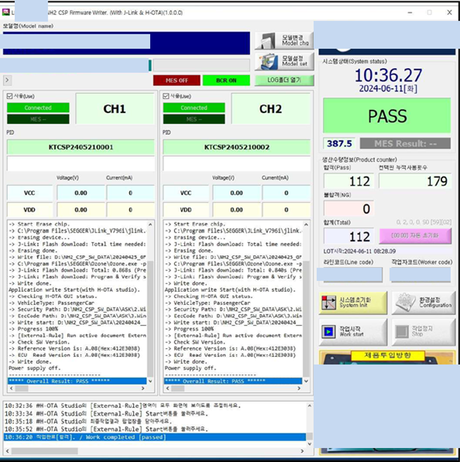Toggle the BCR ON button
This screenshot has height=462, width=460.
(226, 80)
